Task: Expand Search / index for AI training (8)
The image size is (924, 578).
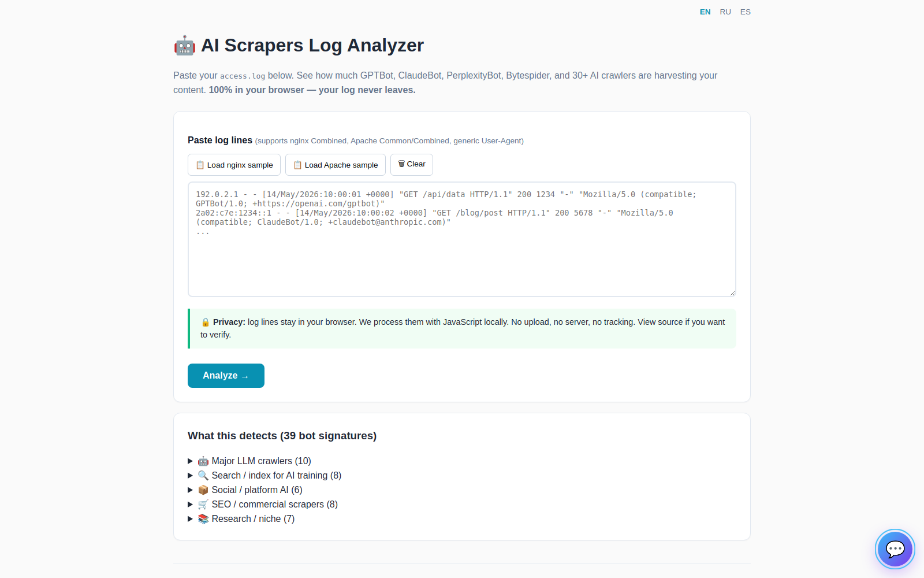Action: pos(264,475)
